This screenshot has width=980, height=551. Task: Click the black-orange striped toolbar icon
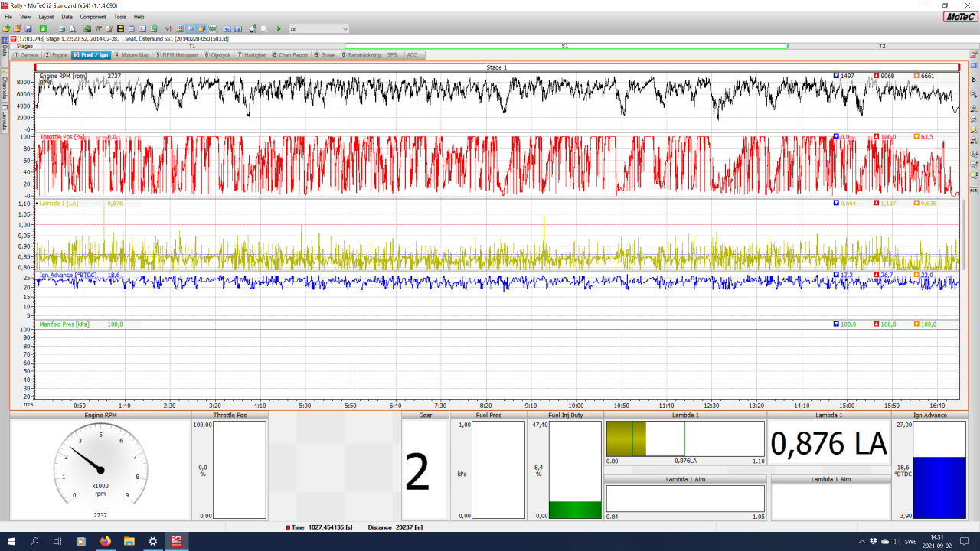click(x=120, y=29)
